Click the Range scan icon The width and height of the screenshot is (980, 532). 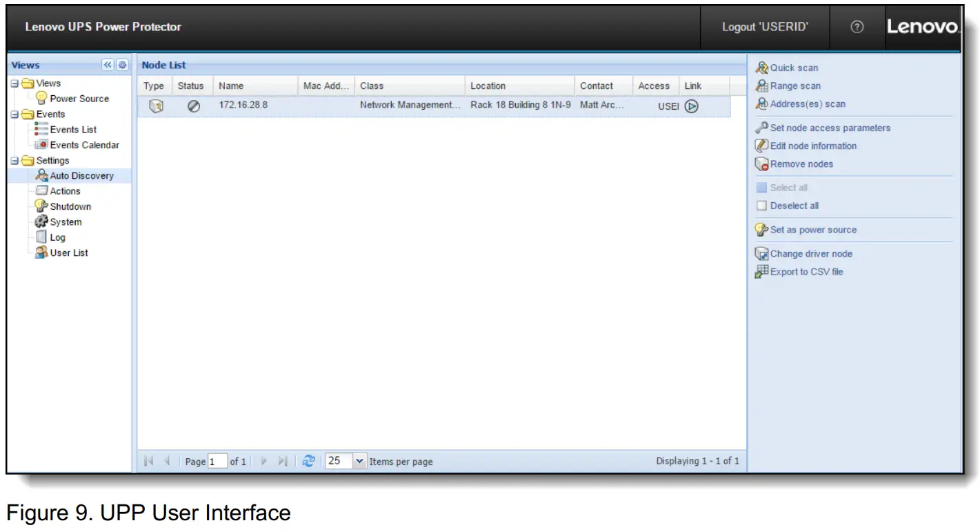point(762,86)
